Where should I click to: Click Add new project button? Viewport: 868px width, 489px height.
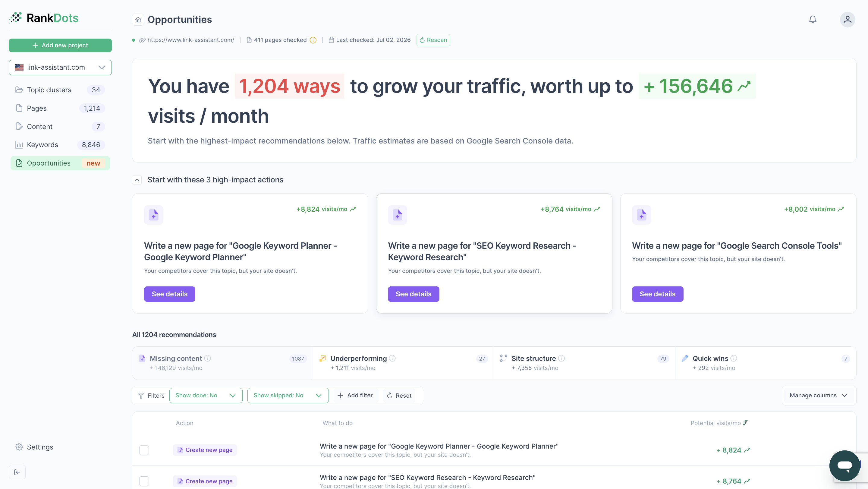pyautogui.click(x=60, y=46)
